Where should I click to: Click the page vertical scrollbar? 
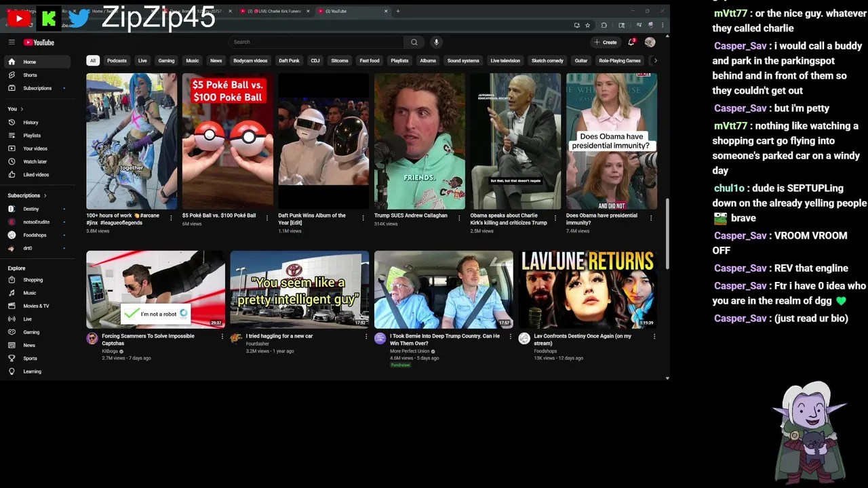(667, 232)
